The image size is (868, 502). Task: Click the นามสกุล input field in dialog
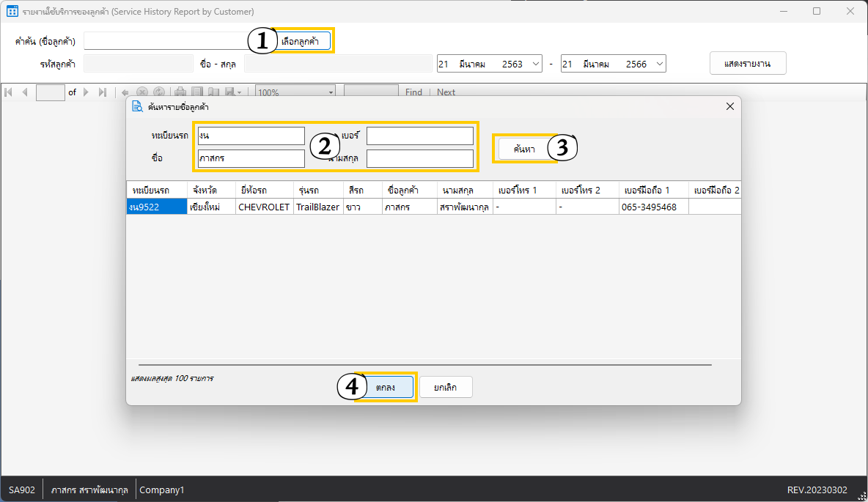(420, 158)
